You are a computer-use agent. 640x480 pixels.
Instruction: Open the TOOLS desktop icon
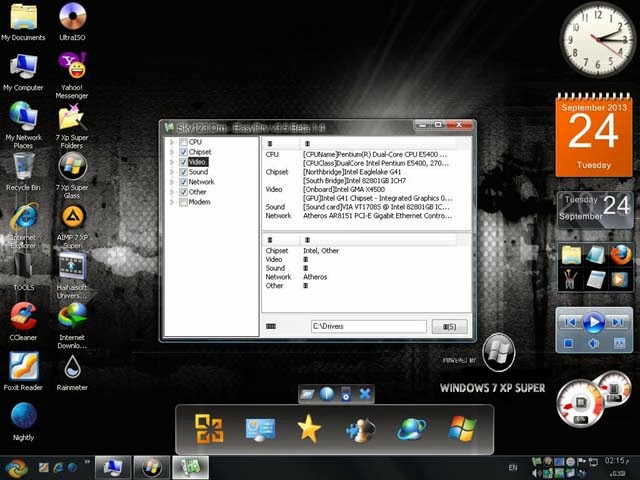23,271
